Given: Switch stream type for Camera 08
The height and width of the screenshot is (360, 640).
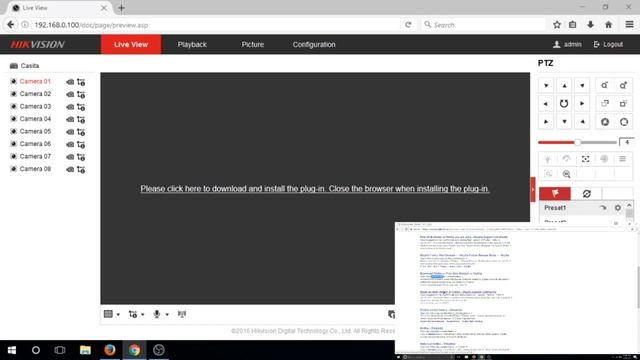Looking at the screenshot, I should pos(81,169).
